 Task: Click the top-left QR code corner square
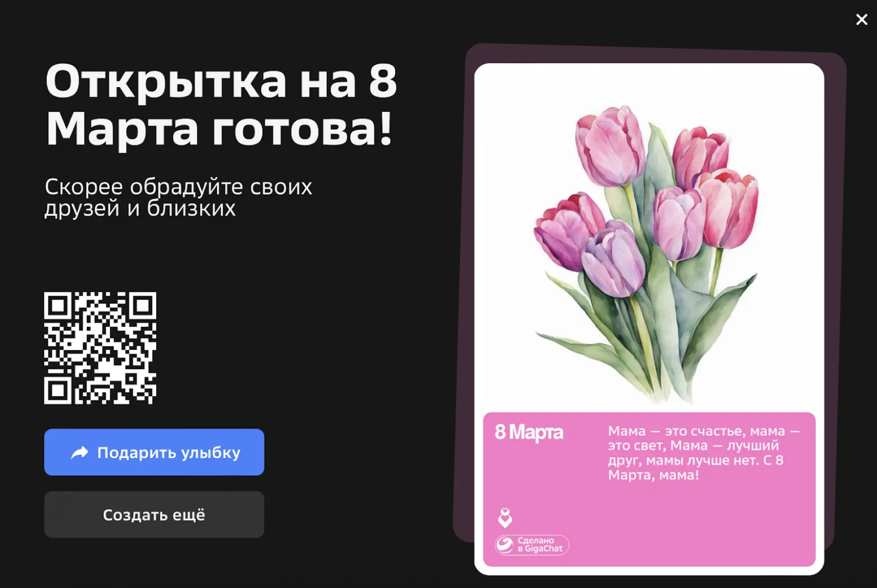click(x=58, y=306)
